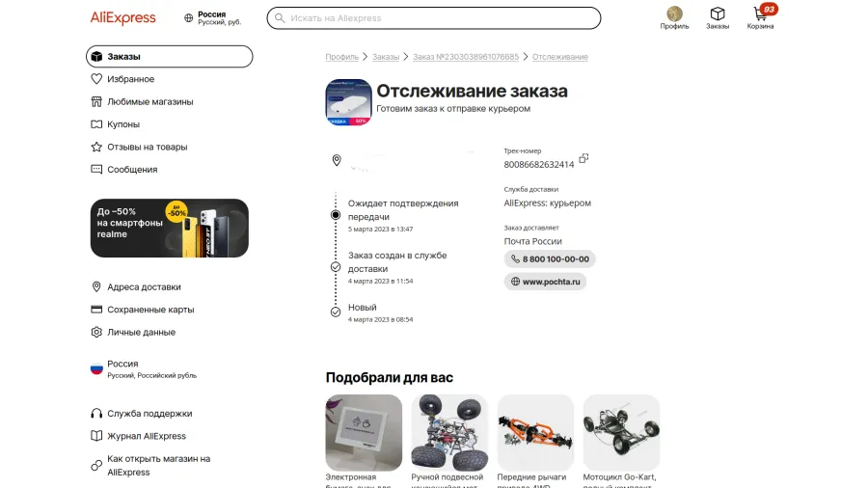Open Отзывы на товары star item
The image size is (868, 488).
point(139,148)
